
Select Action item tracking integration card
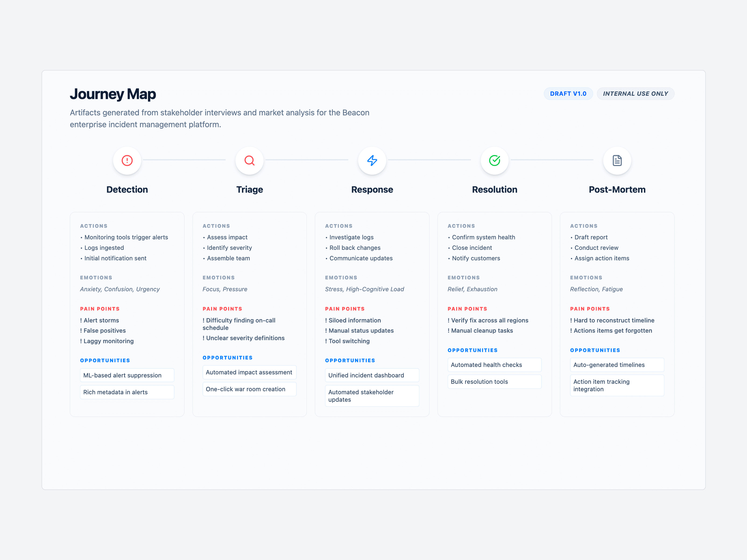tap(617, 385)
